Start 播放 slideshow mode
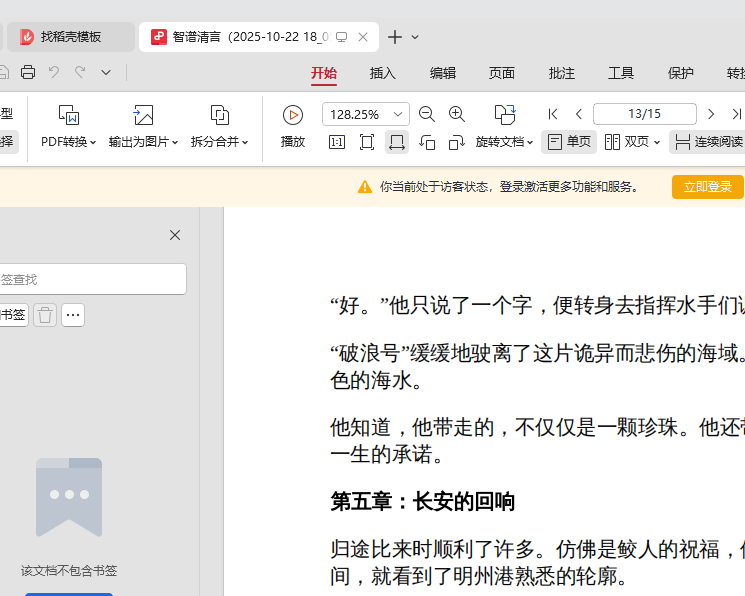745x596 pixels. coord(293,125)
